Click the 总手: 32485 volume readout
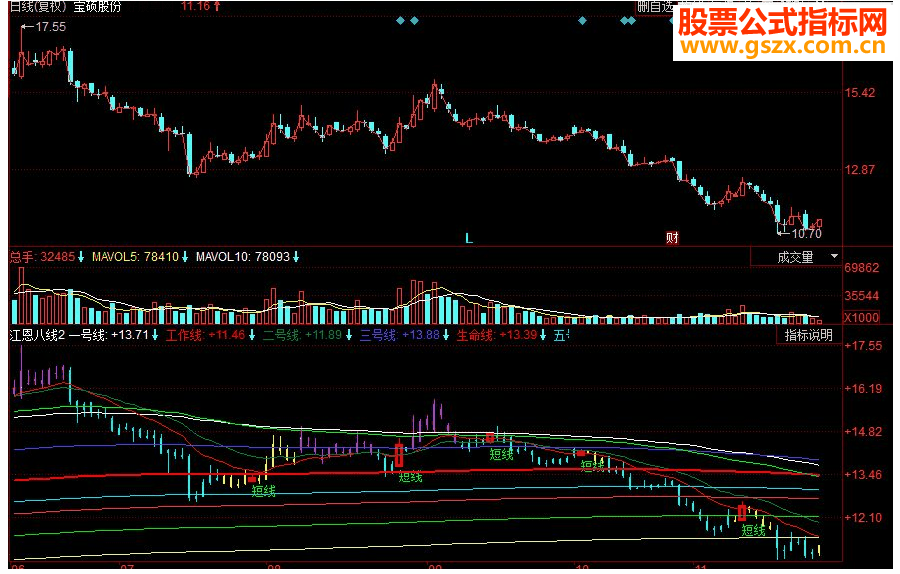This screenshot has height=574, width=900. pos(42,257)
